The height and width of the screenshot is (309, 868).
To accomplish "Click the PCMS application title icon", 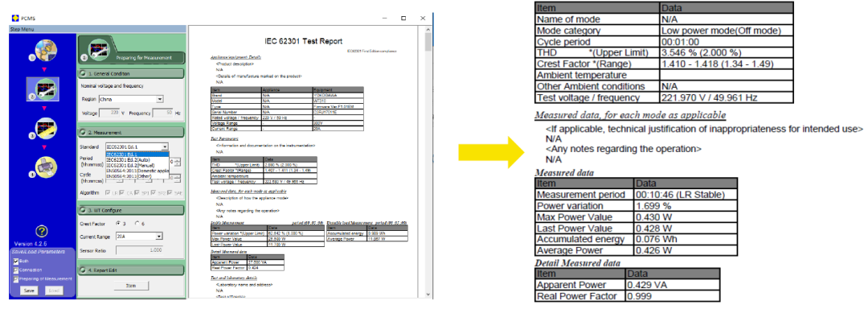I will tap(15, 18).
